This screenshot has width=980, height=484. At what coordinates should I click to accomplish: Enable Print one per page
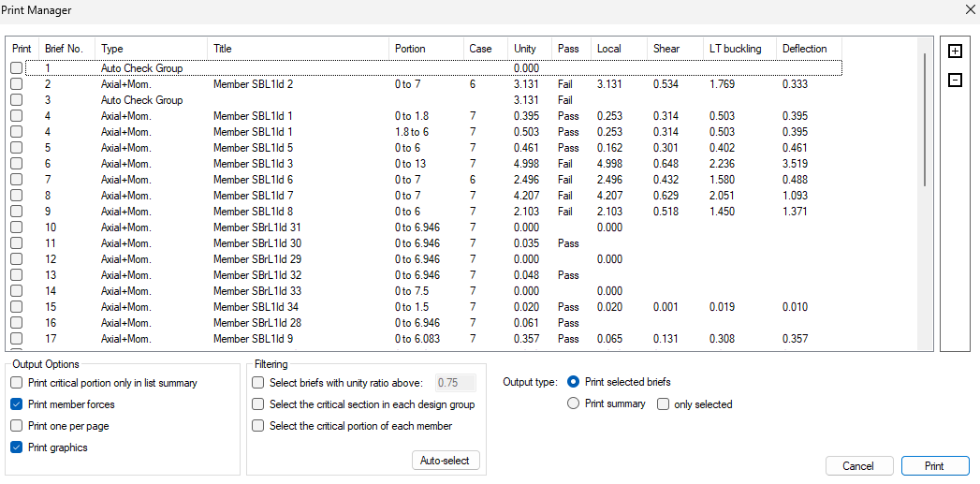pyautogui.click(x=17, y=426)
